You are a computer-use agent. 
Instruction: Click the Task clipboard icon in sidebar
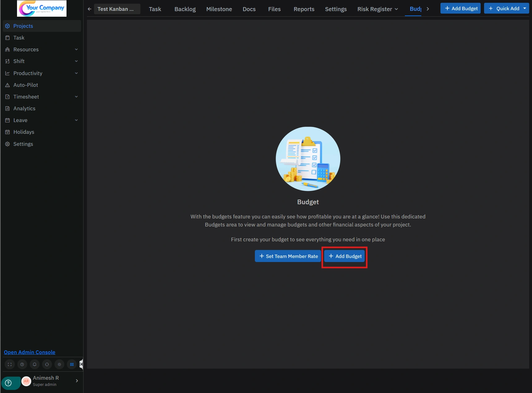[x=7, y=38]
